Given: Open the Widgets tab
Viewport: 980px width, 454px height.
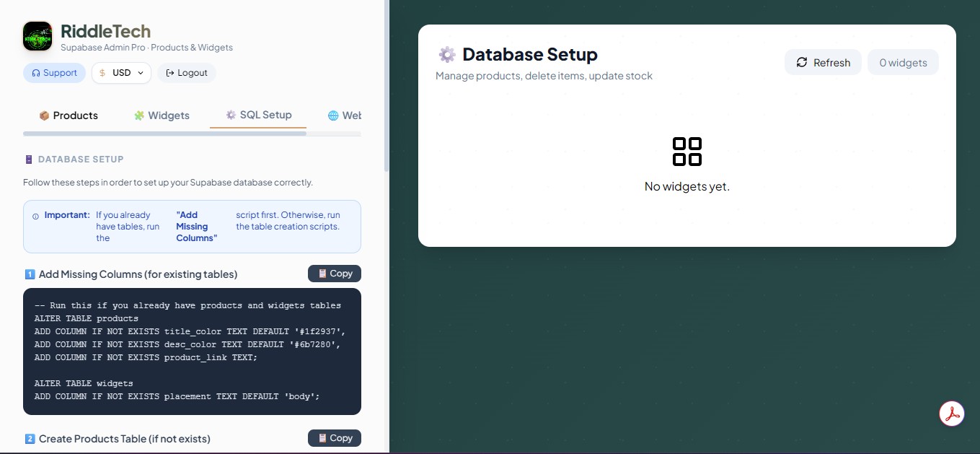Looking at the screenshot, I should coord(162,115).
